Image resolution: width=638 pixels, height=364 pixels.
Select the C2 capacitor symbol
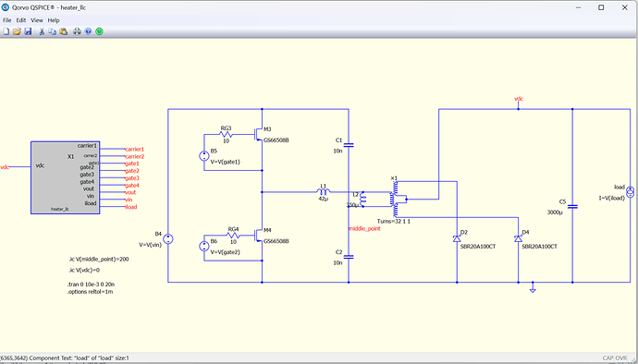click(x=349, y=257)
